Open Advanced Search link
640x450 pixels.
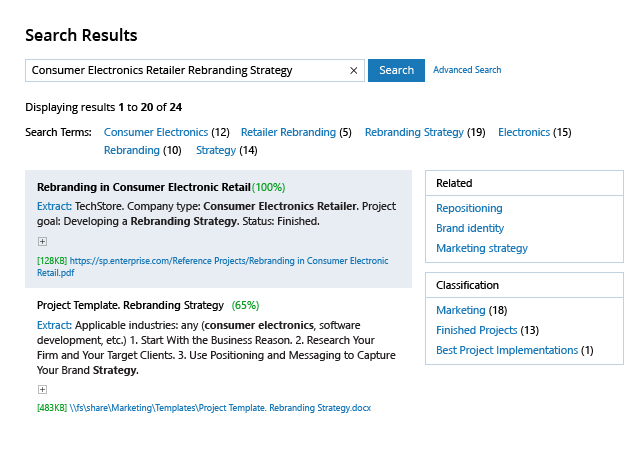pyautogui.click(x=467, y=70)
